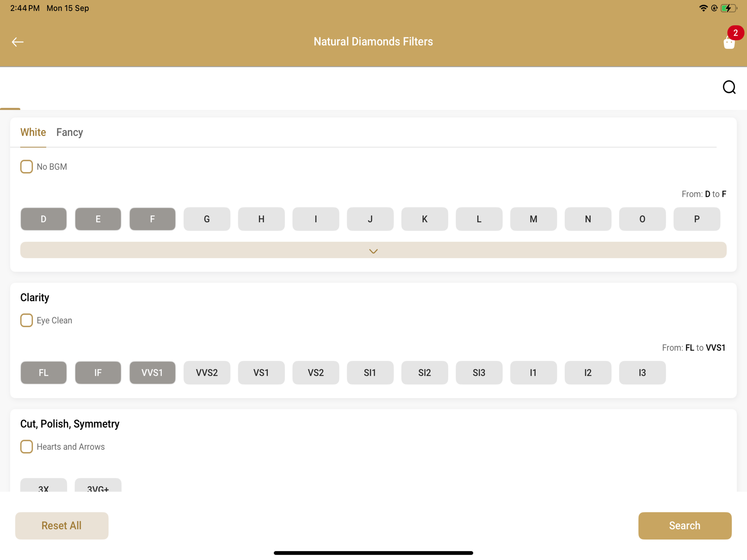This screenshot has height=560, width=747.
Task: Select VS2 clarity grade
Action: click(316, 372)
